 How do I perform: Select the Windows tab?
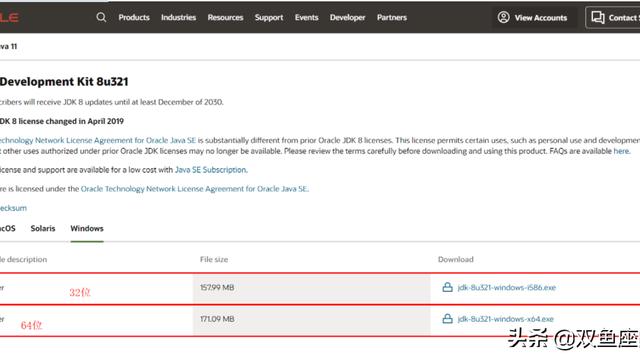(x=87, y=228)
